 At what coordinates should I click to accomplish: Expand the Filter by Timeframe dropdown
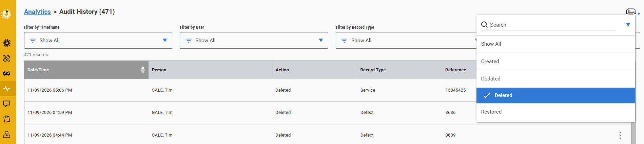coord(98,41)
